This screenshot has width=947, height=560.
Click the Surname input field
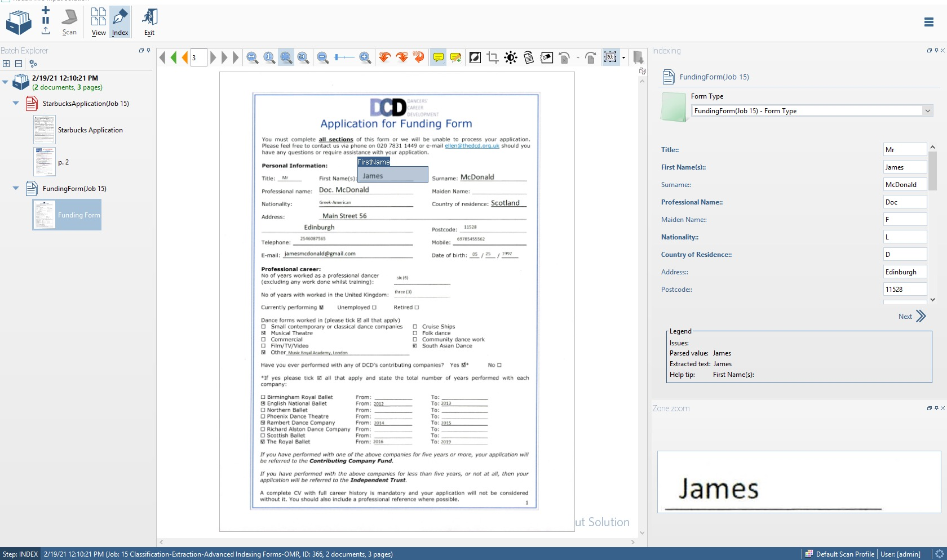coord(905,185)
